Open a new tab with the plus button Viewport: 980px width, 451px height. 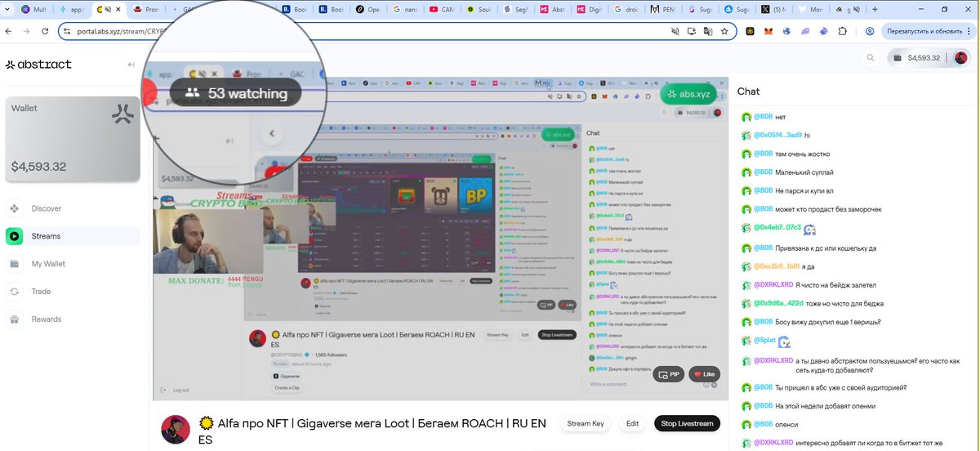(x=875, y=10)
